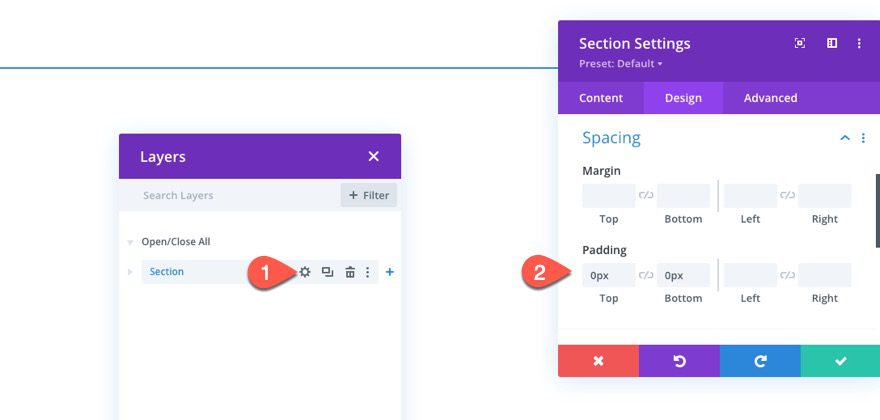Open Section settings gear in Layers
The height and width of the screenshot is (420, 880).
coord(305,272)
